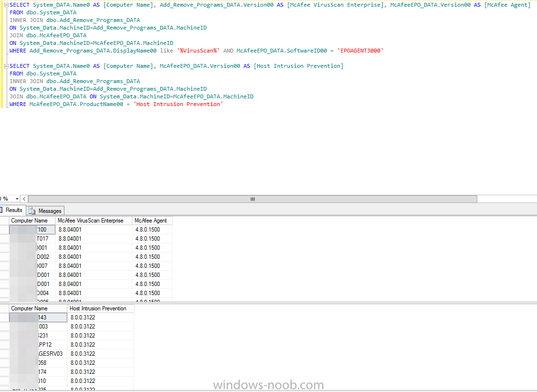Image resolution: width=537 pixels, height=392 pixels.
Task: Click the editor horizontal scrollbar thumb
Action: pyautogui.click(x=253, y=199)
